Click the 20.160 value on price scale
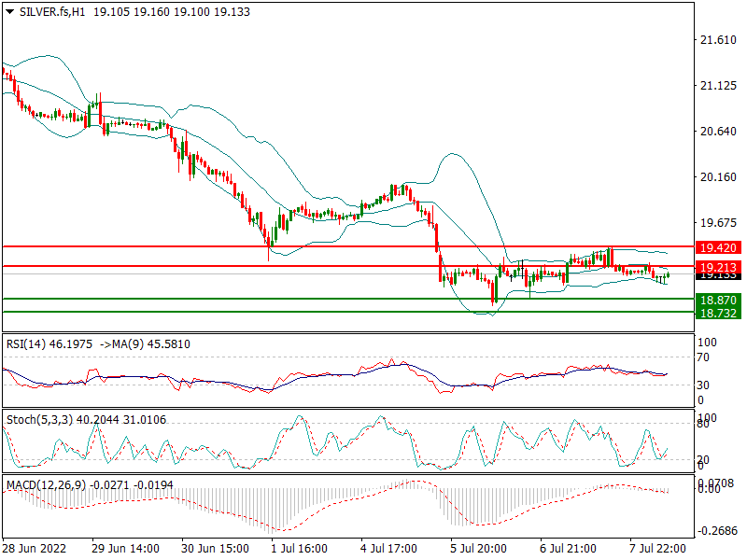Viewport: 747px width, 560px height. [x=718, y=177]
